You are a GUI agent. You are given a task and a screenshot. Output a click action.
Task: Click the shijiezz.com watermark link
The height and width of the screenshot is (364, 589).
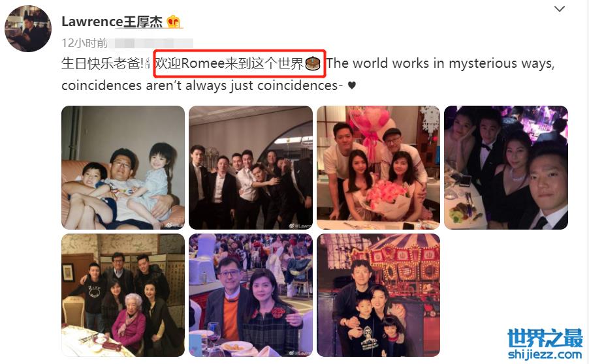pyautogui.click(x=545, y=354)
